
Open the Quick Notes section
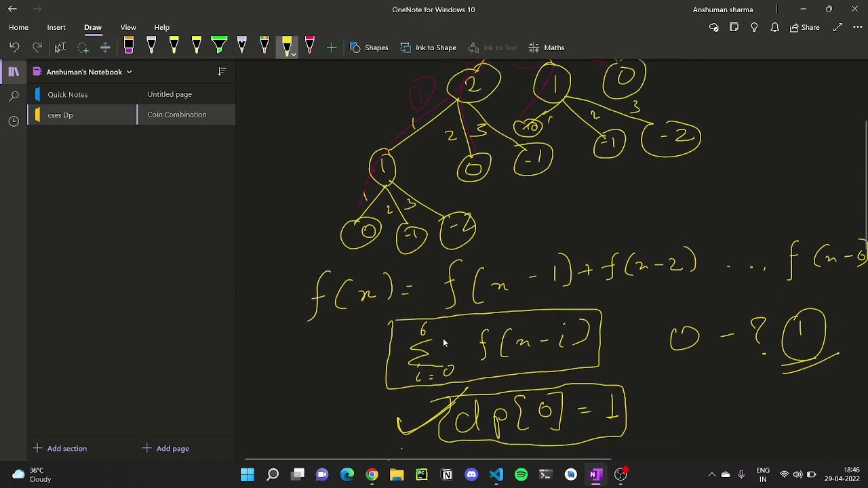click(82, 94)
